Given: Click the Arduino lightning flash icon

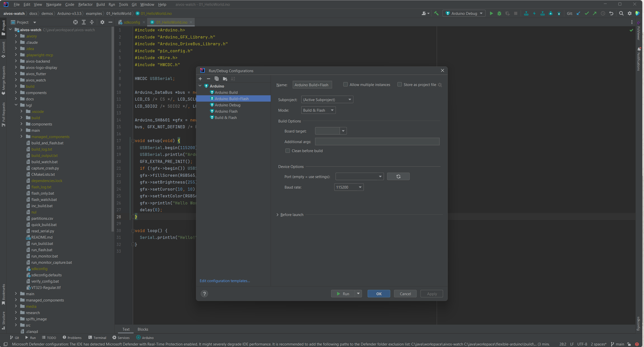Looking at the screenshot, I should point(534,13).
